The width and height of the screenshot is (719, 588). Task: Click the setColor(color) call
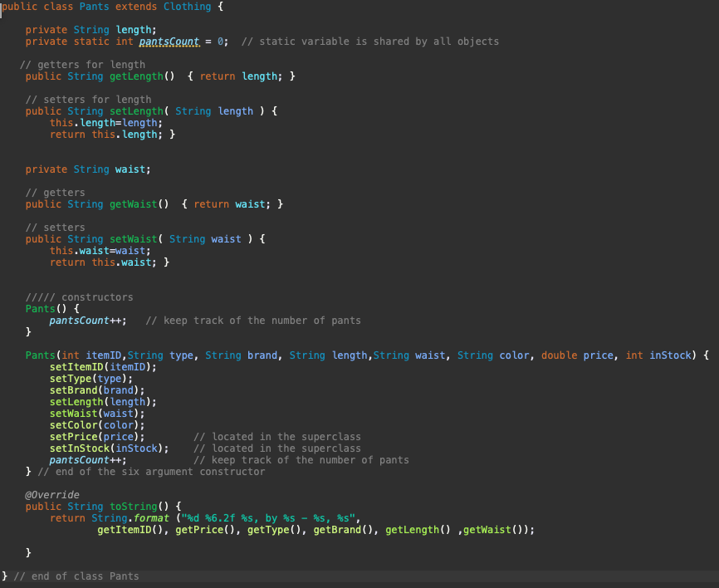coord(97,425)
